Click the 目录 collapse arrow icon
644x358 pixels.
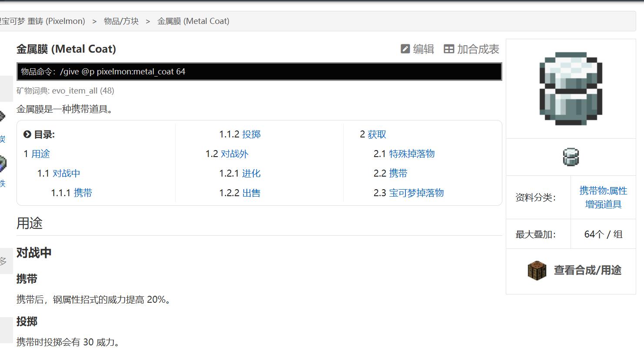coord(27,134)
